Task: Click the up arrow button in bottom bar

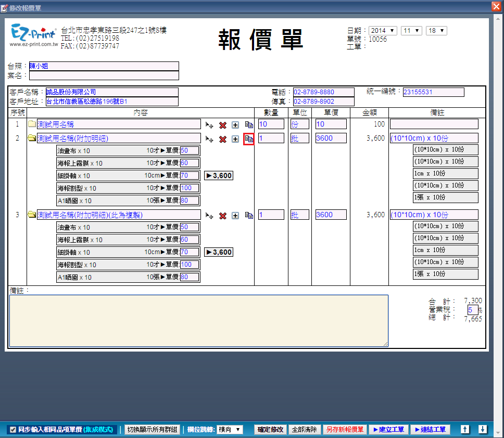Action: tap(465, 430)
